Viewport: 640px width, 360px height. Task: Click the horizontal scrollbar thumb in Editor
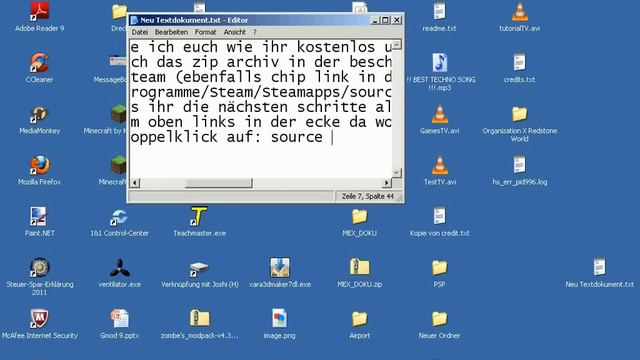pyautogui.click(x=218, y=183)
